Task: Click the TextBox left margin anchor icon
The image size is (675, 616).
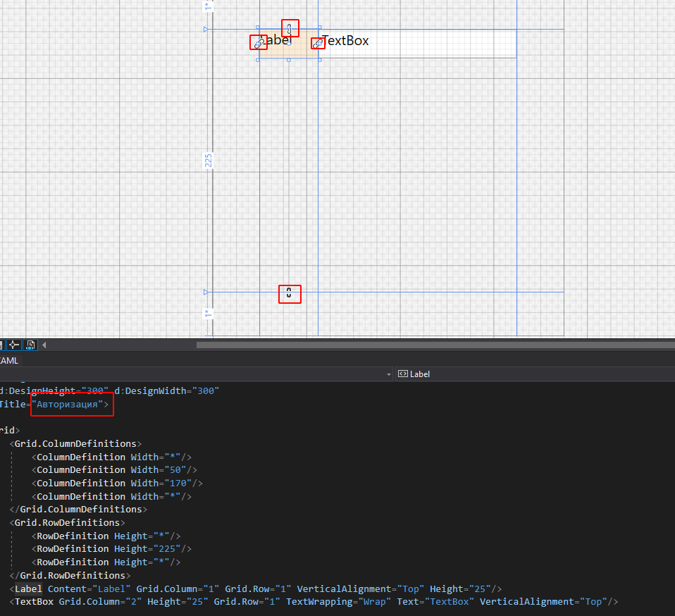Action: 318,43
